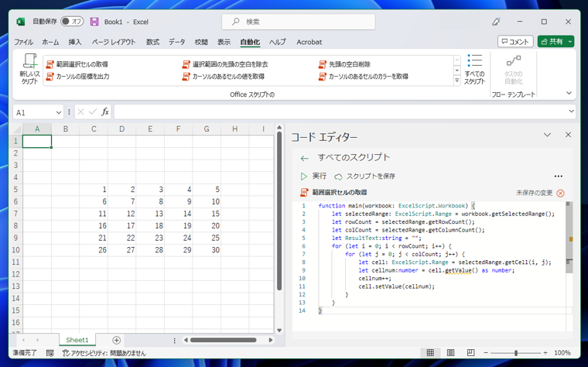Open the Name Box dropdown
The width and height of the screenshot is (588, 367).
pyautogui.click(x=59, y=112)
